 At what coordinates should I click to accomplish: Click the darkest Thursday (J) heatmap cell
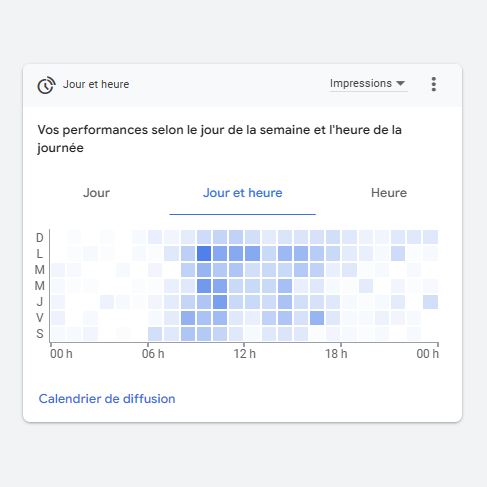tap(220, 302)
